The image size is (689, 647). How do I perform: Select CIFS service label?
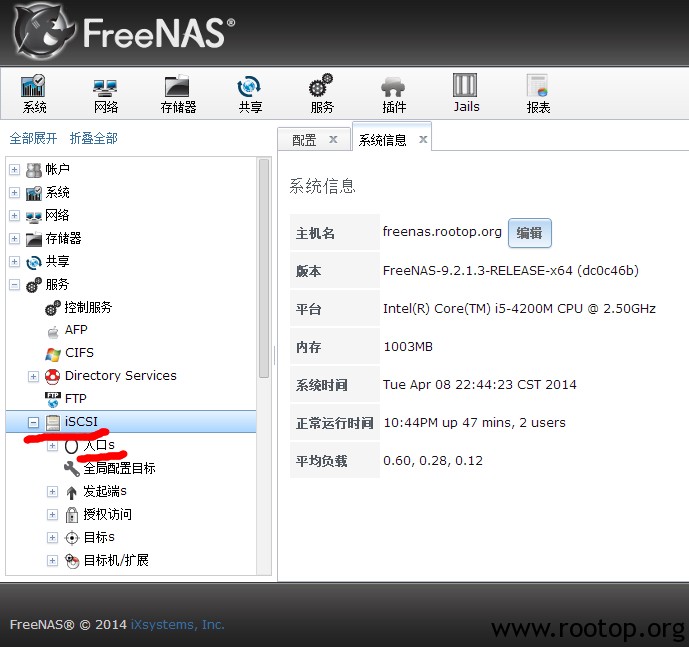point(79,353)
